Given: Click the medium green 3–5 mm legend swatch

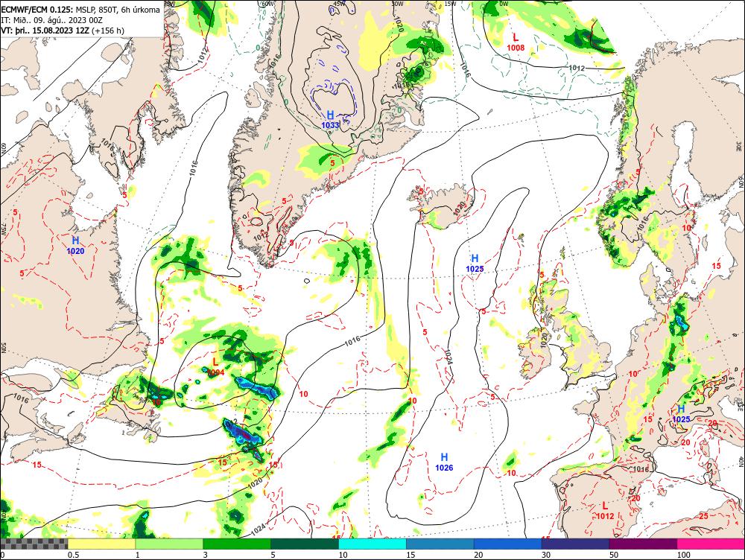Looking at the screenshot, I should (237, 544).
